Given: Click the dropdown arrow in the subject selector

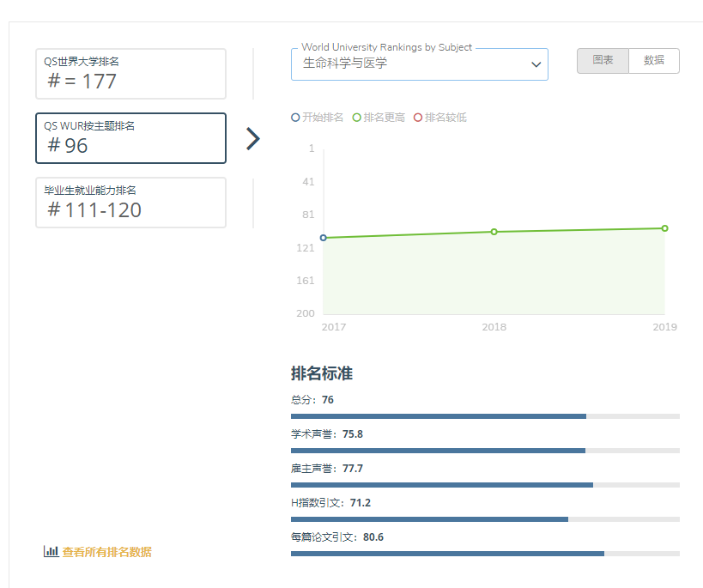Looking at the screenshot, I should click(536, 64).
